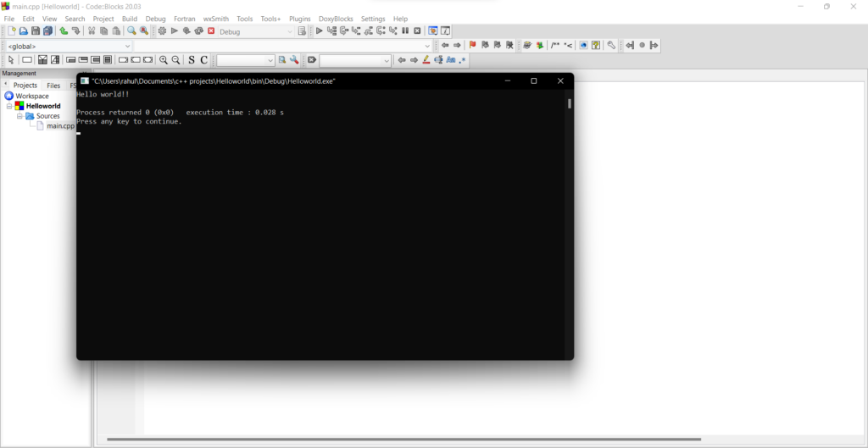Click the Toggle source/header 'S' icon
Viewport: 868px width, 448px height.
192,60
